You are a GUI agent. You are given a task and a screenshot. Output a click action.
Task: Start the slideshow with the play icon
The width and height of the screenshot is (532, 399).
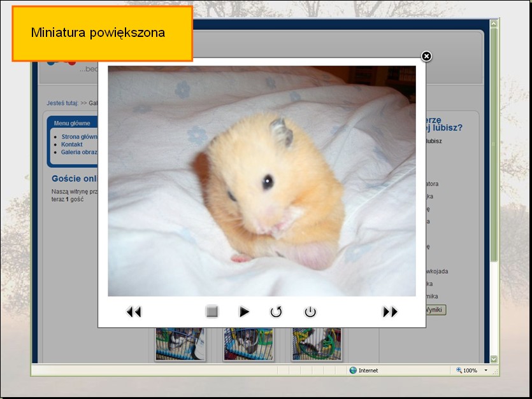[244, 312]
